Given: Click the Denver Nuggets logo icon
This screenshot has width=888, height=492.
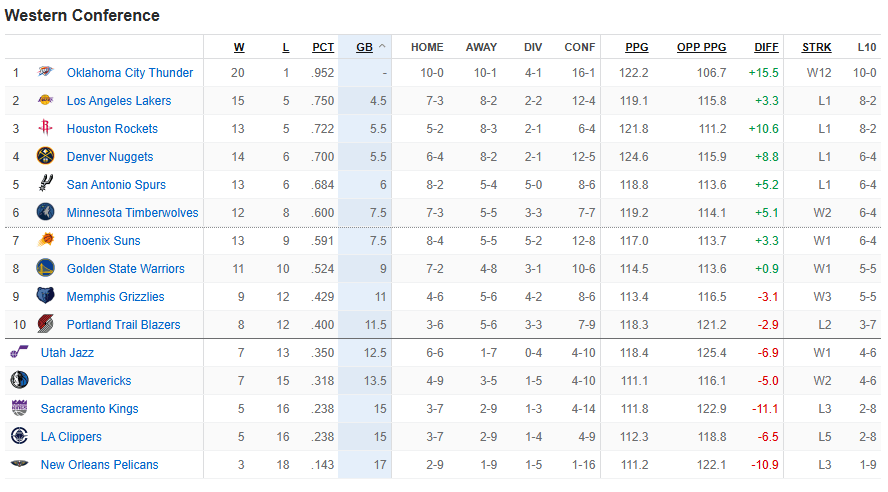Looking at the screenshot, I should point(45,157).
